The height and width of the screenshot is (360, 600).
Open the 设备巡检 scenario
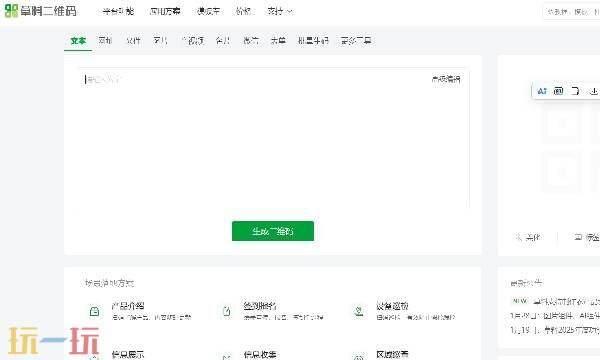392,306
